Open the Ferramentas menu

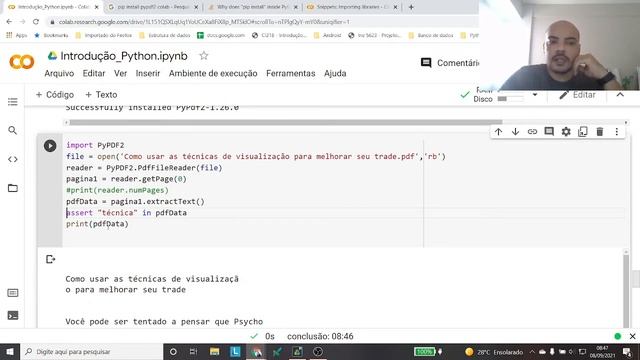[291, 73]
